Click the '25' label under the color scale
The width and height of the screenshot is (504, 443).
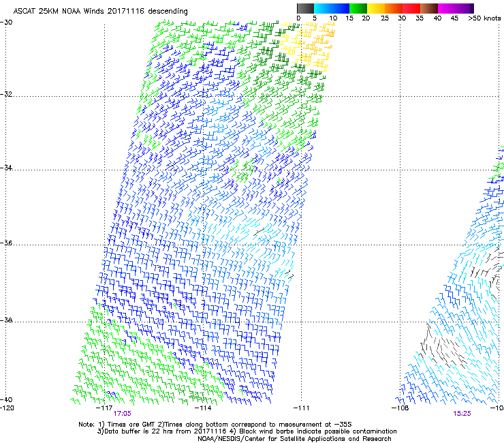[385, 18]
